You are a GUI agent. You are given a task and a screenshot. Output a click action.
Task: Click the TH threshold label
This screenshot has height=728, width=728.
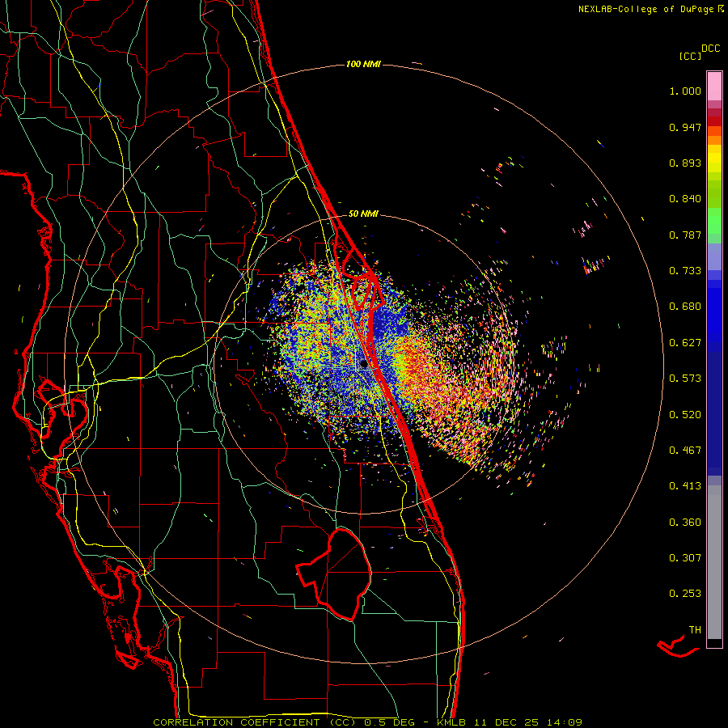[x=695, y=630]
